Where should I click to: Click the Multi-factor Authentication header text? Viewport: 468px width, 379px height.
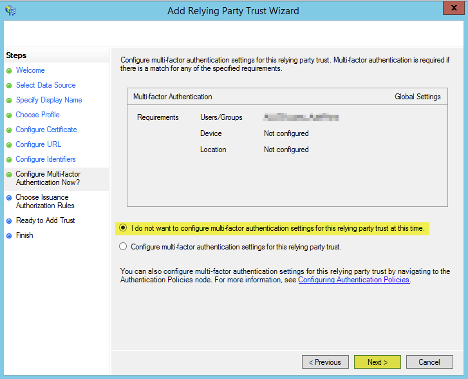click(173, 96)
